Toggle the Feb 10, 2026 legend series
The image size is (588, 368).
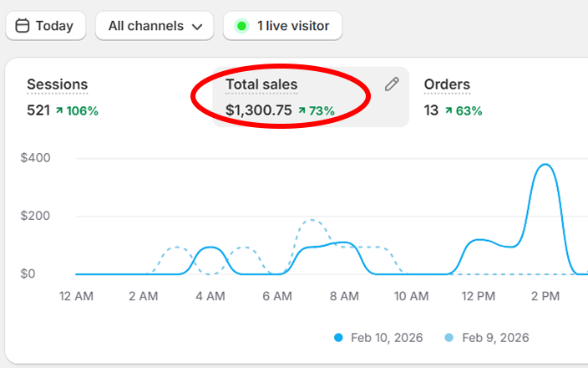(378, 338)
